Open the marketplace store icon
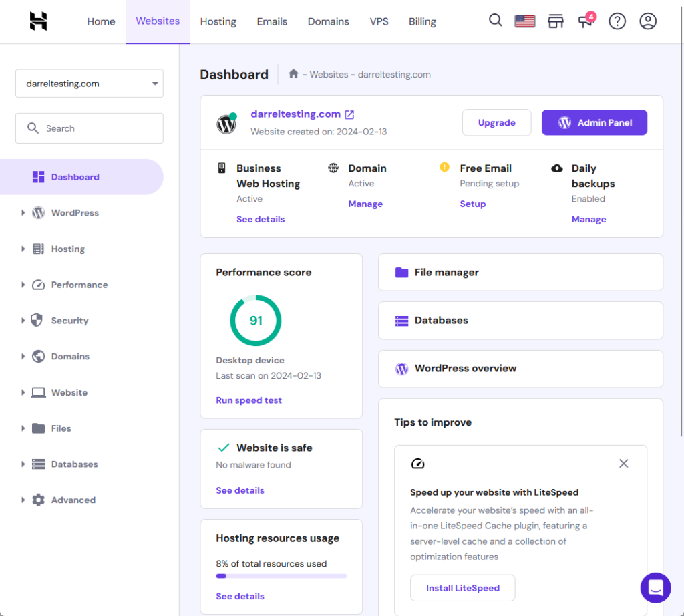The image size is (684, 616). [555, 21]
